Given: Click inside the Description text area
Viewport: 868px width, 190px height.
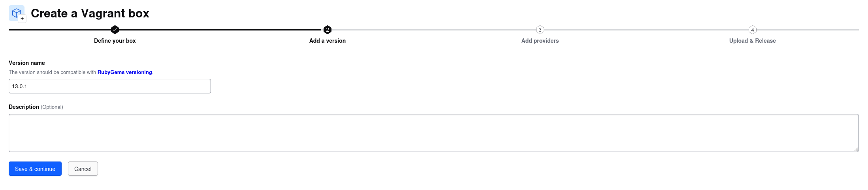Looking at the screenshot, I should tap(434, 133).
